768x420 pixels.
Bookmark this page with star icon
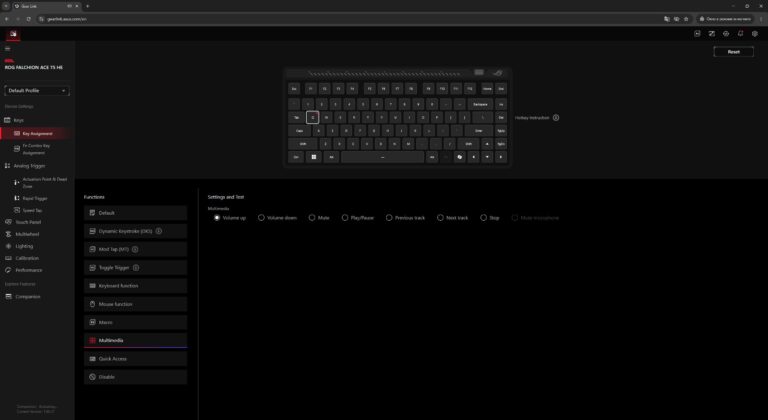coord(686,19)
